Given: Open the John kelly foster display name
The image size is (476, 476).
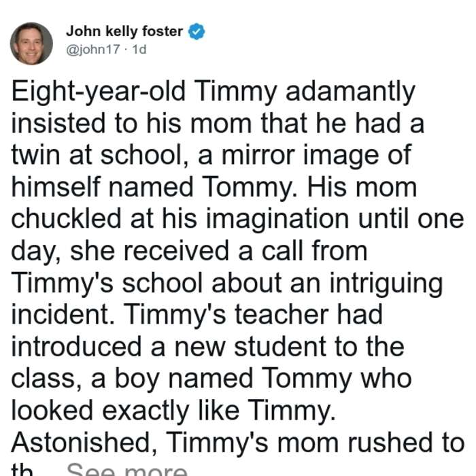Looking at the screenshot, I should tap(124, 31).
